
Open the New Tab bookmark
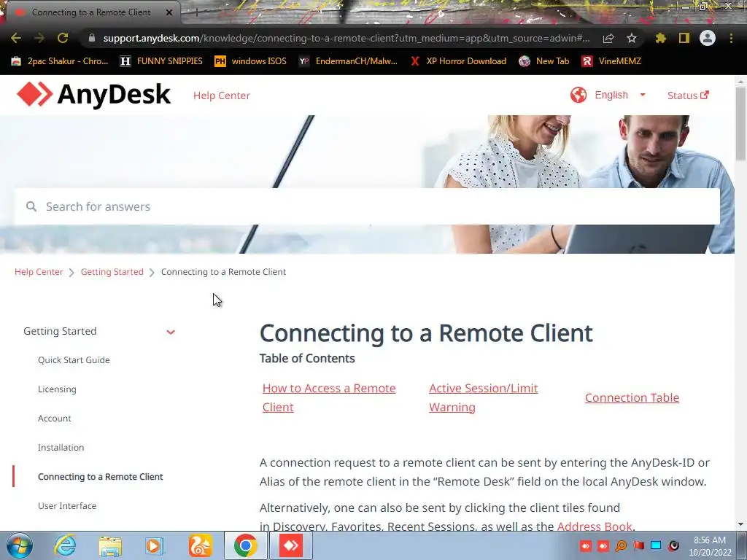pyautogui.click(x=544, y=61)
